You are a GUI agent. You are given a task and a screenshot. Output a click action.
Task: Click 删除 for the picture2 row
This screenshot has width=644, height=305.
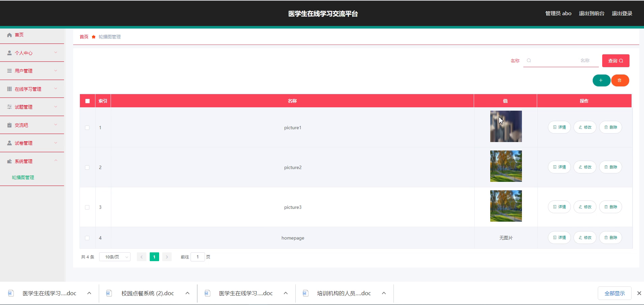(611, 167)
